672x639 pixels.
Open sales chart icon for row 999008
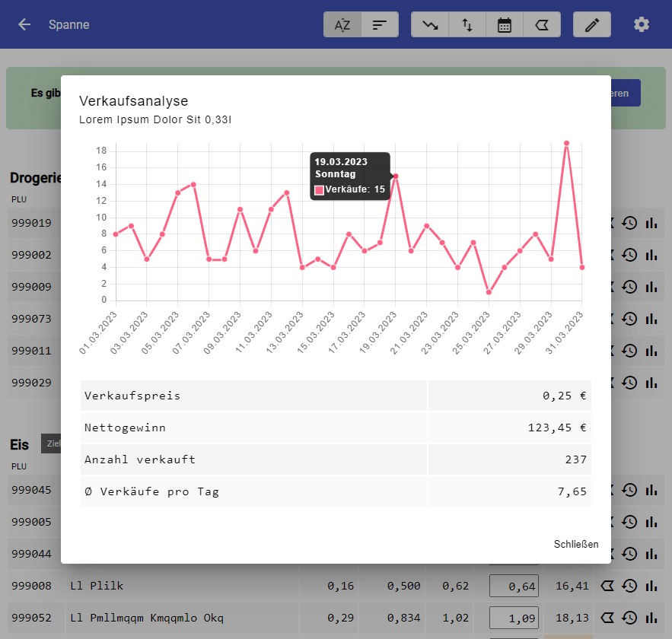point(651,586)
